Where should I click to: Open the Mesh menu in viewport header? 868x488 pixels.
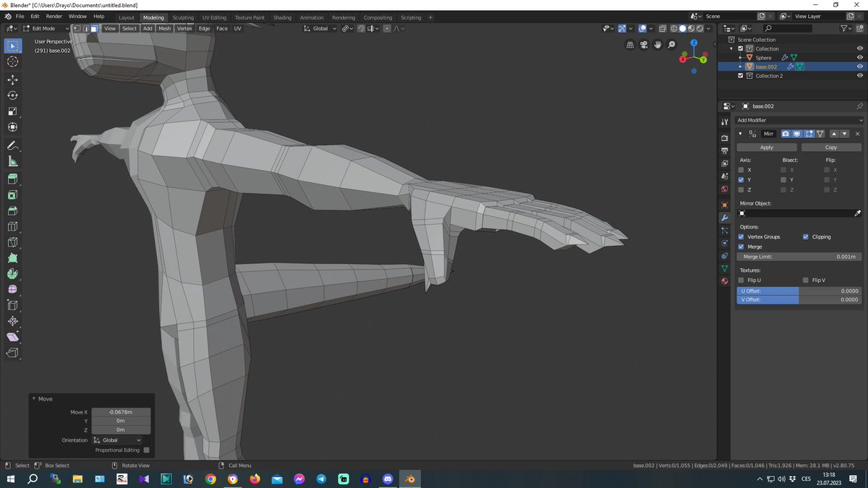[x=165, y=28]
